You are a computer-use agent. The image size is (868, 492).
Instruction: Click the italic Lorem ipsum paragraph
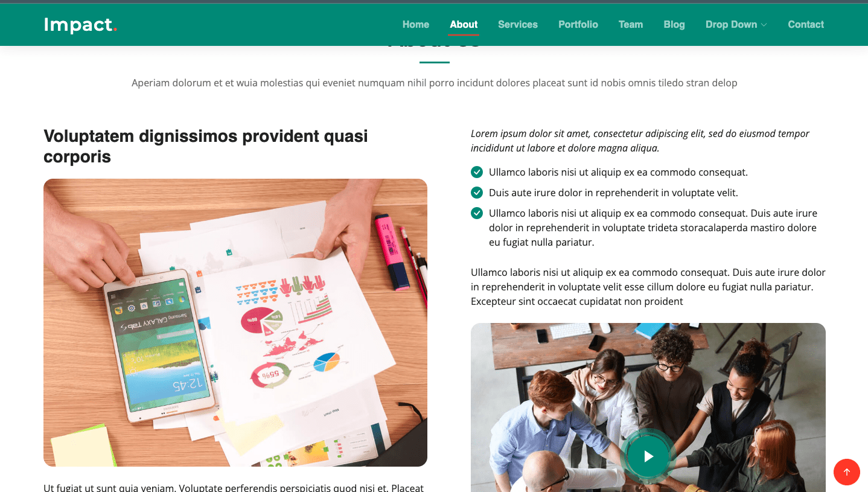point(640,141)
